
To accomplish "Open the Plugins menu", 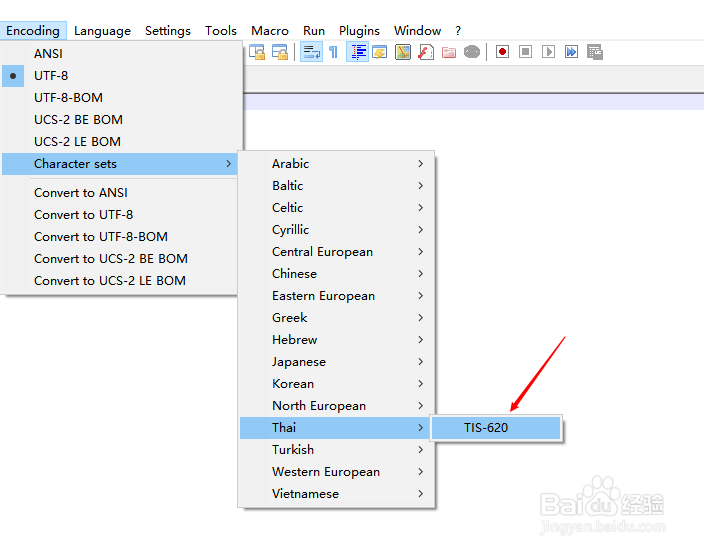I will 359,31.
